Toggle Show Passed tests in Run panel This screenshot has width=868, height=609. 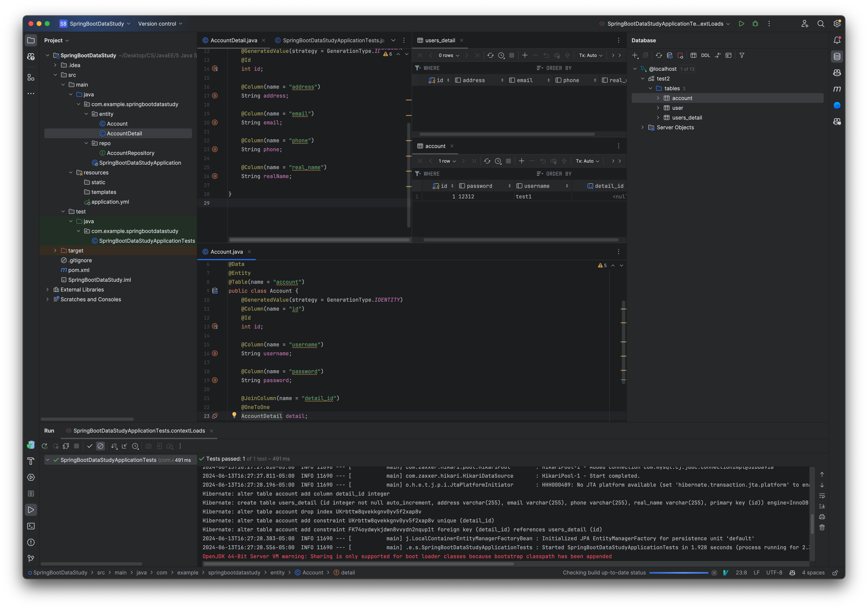point(90,446)
